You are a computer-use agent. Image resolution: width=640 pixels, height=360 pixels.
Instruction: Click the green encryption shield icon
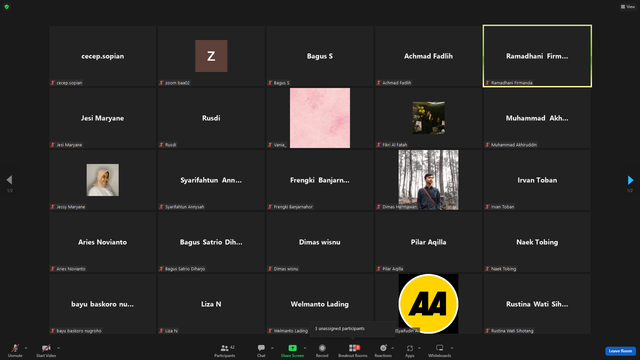(x=7, y=7)
